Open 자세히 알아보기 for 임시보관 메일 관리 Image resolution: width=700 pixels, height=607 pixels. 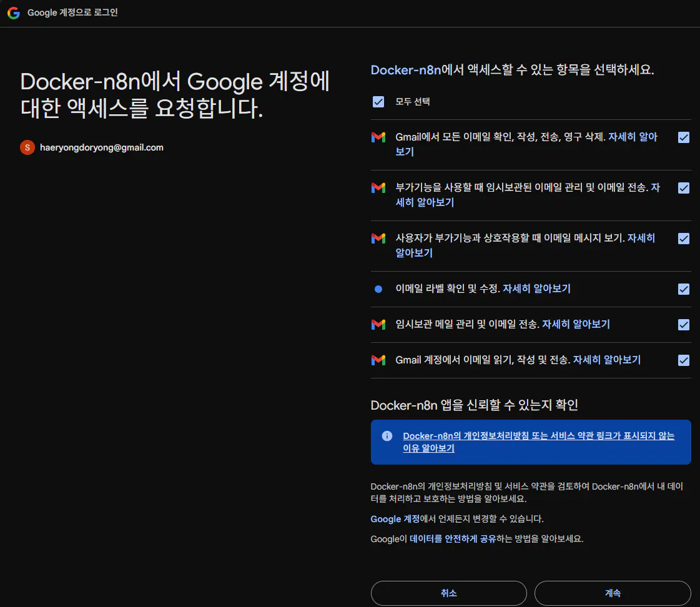(x=576, y=324)
